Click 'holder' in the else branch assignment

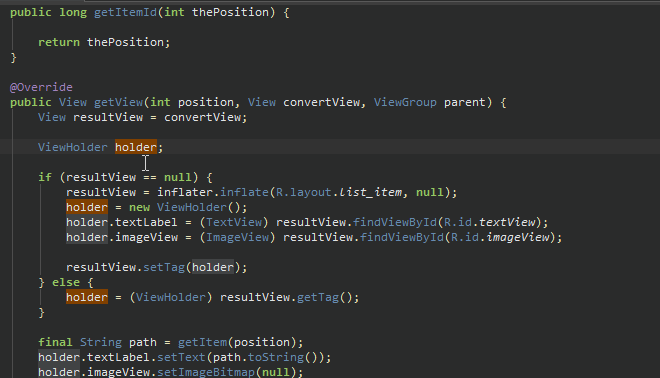coord(87,298)
